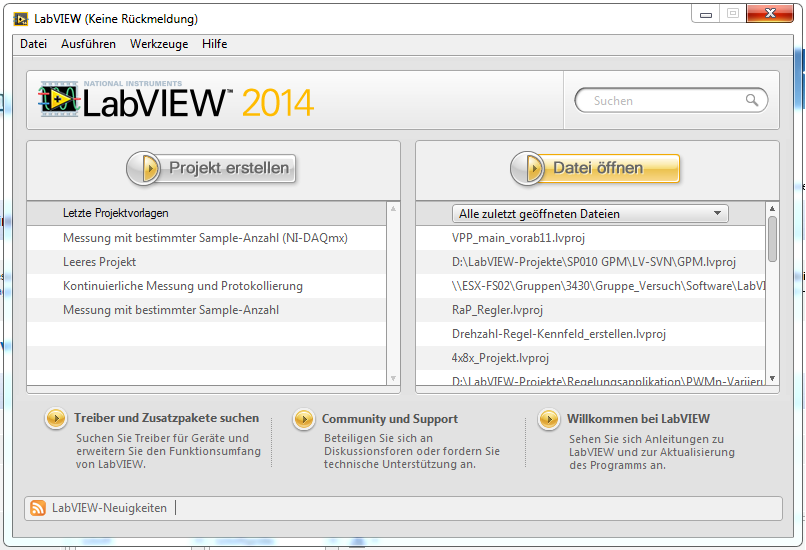Screen dimensions: 806x550
Task: Click the Projekt erstellen button
Action: click(211, 168)
